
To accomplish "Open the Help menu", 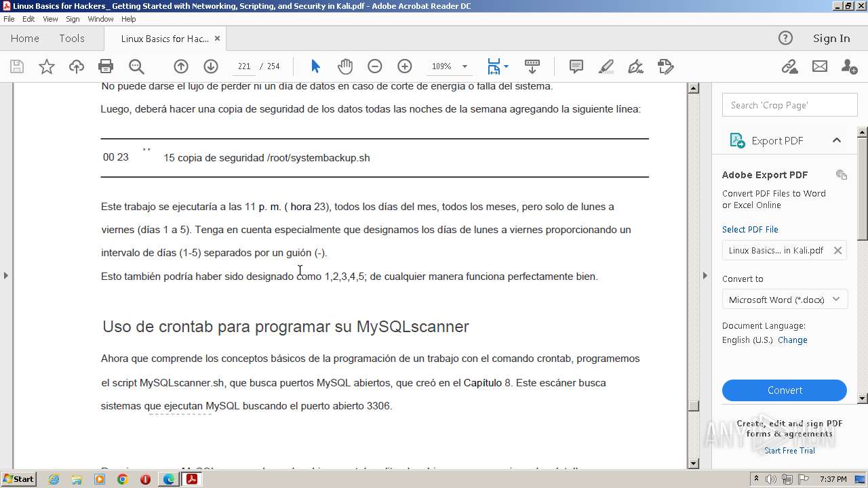I will coord(128,19).
